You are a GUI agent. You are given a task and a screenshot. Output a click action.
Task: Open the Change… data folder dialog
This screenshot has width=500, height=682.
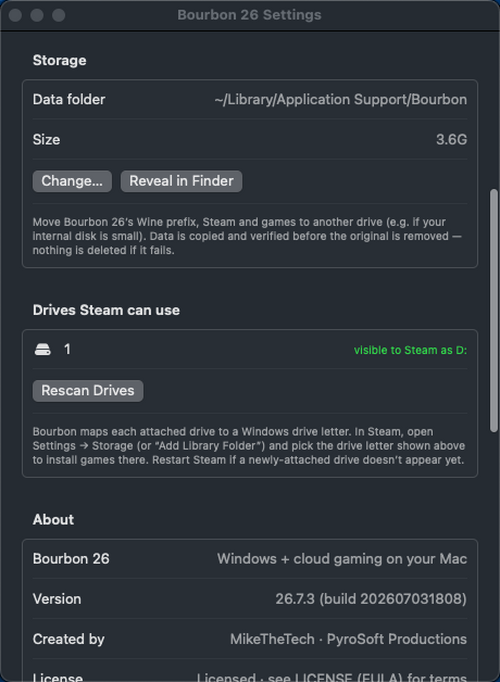pyautogui.click(x=72, y=181)
